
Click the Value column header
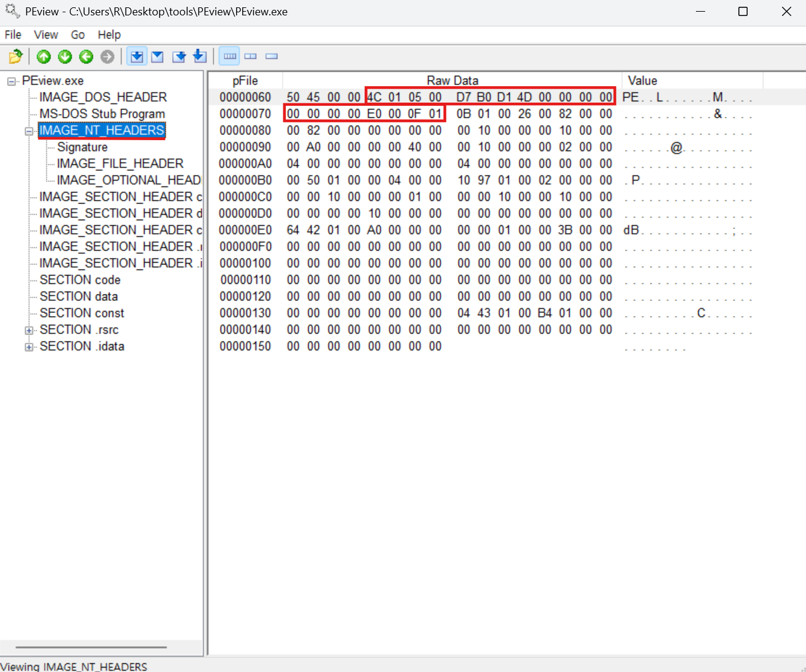tap(693, 81)
